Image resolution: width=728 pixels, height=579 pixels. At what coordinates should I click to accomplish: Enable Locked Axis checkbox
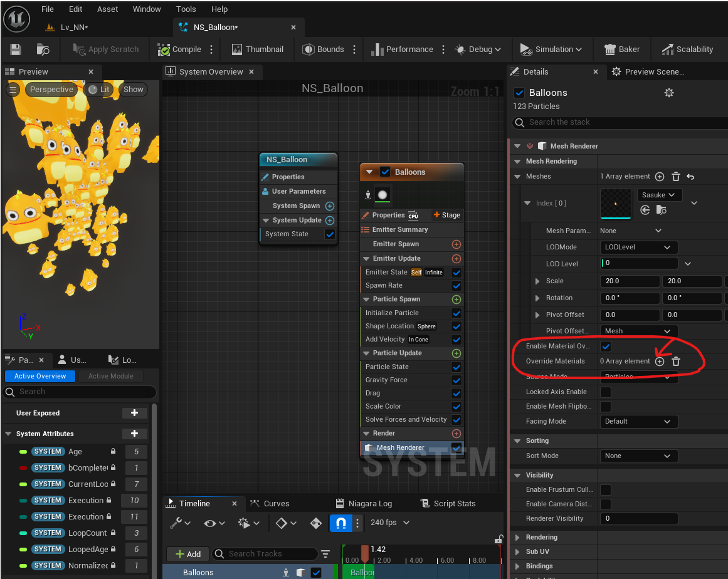606,392
